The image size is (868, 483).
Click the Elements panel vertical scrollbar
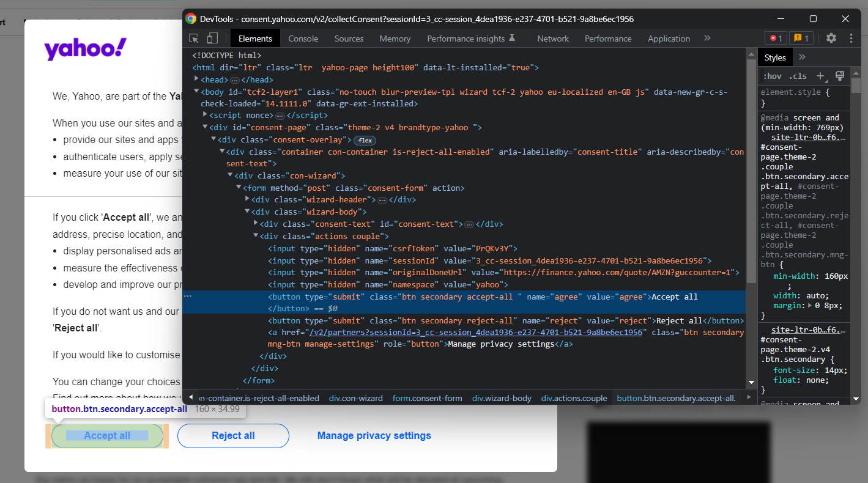click(751, 171)
